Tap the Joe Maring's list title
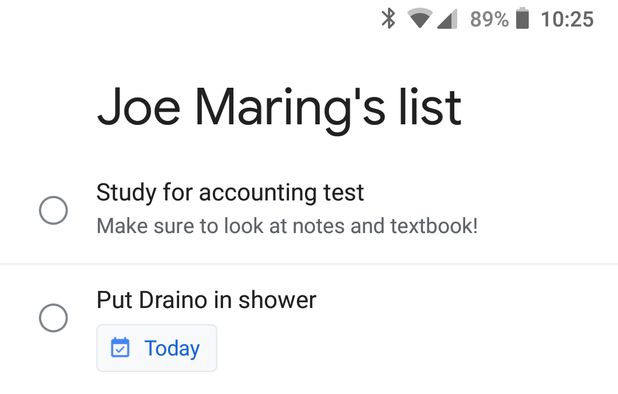Screen dimensions: 618x394 coord(279,108)
